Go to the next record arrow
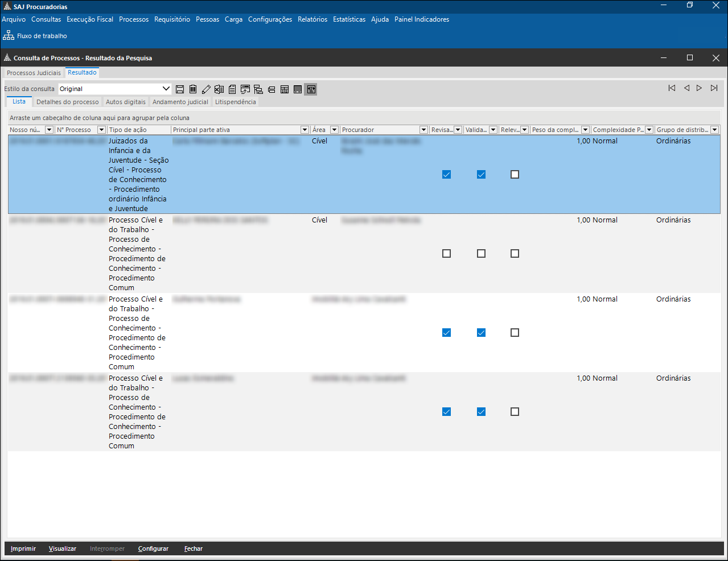This screenshot has height=561, width=728. coord(699,88)
